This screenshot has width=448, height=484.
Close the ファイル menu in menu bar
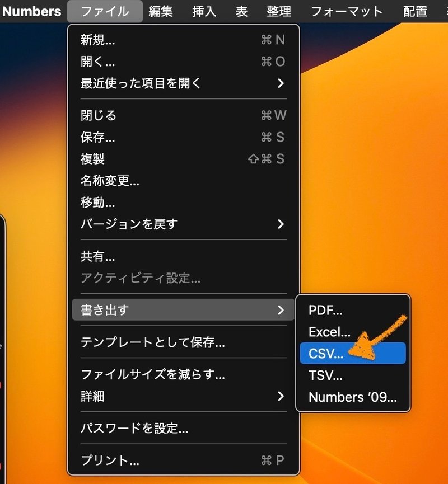point(105,11)
